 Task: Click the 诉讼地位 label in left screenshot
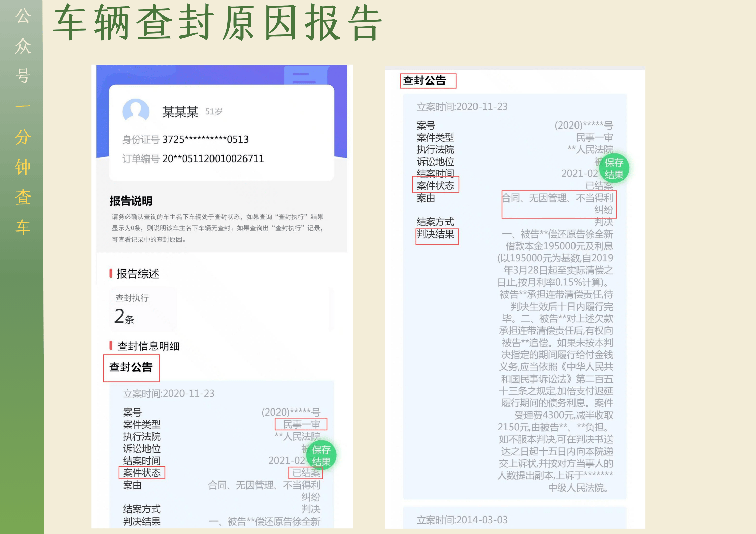tap(142, 449)
